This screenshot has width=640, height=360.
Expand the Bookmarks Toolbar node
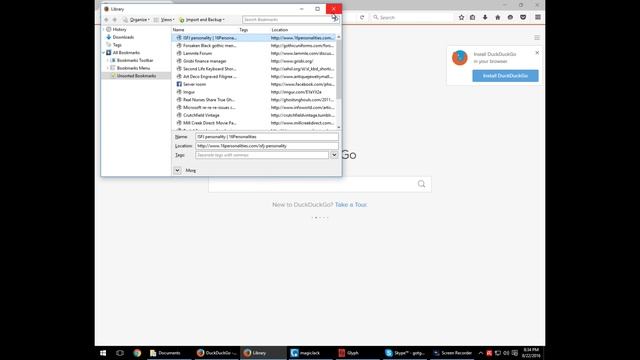pyautogui.click(x=108, y=60)
